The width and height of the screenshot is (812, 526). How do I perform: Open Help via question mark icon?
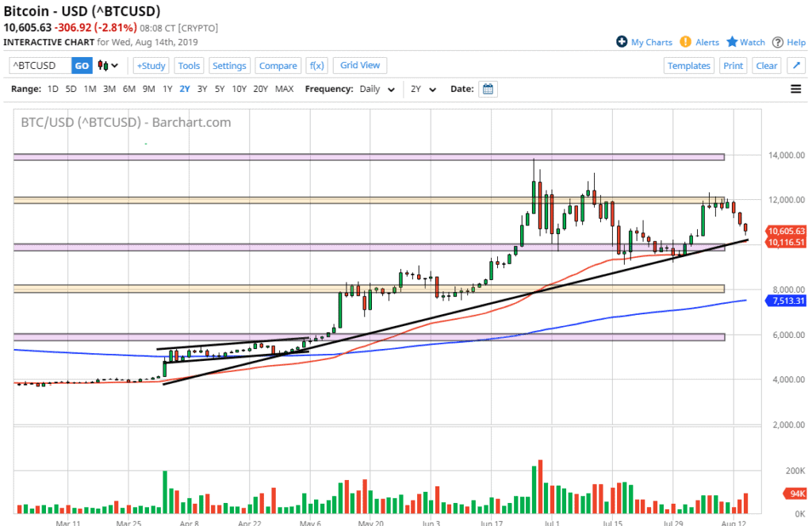tap(778, 42)
